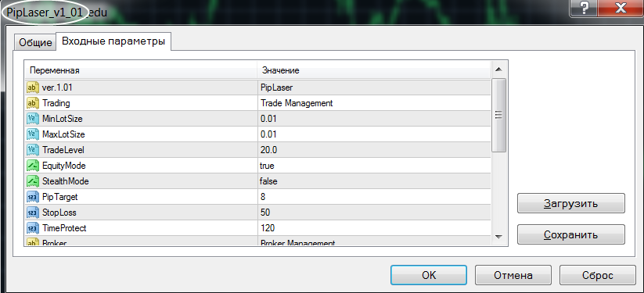Screen dimensions: 644x293
Task: Click the Сохранить button
Action: pos(571,234)
